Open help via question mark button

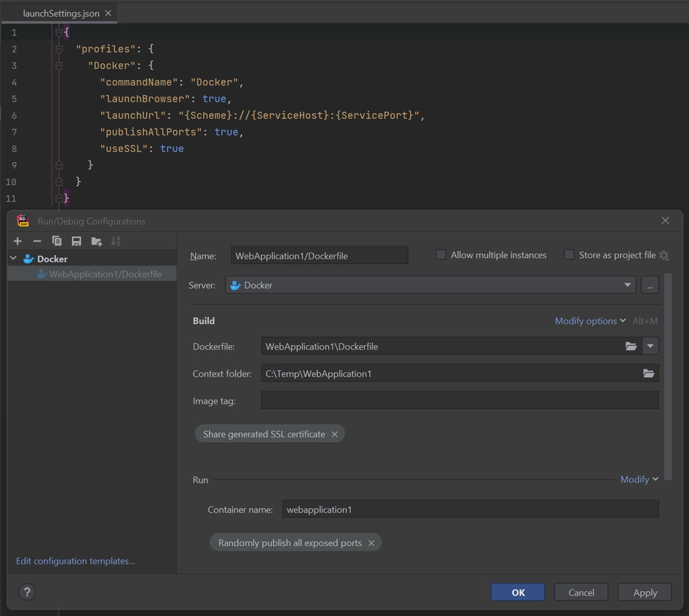click(27, 592)
